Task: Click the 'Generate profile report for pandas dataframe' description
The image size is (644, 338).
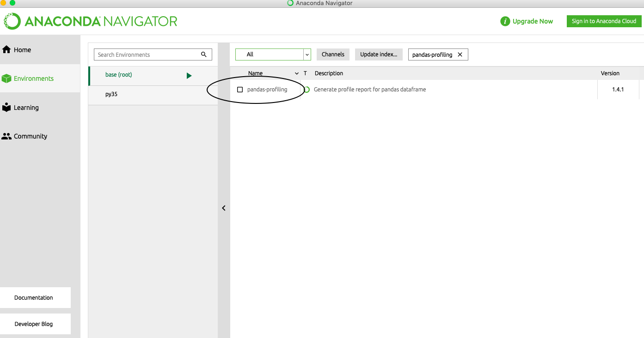Action: coord(370,90)
